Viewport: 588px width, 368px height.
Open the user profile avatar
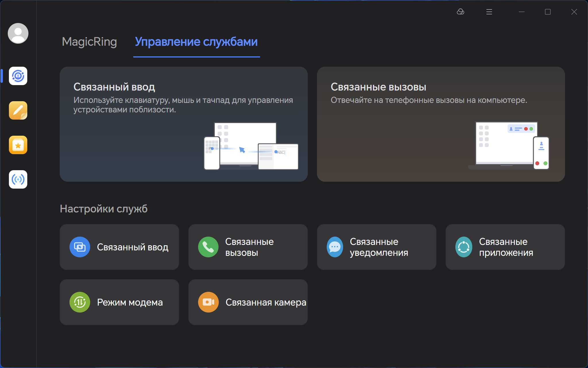point(18,33)
